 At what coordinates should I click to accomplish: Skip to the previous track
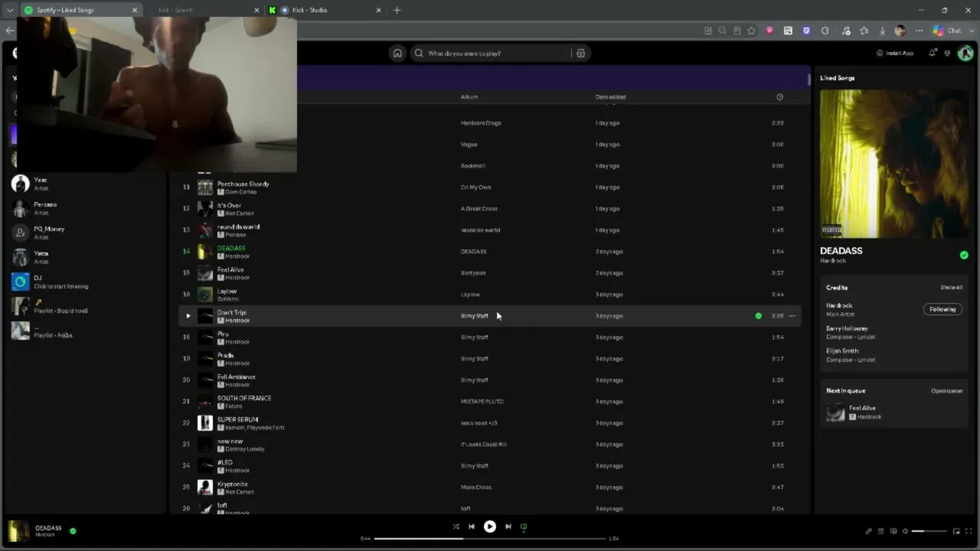[x=472, y=527]
